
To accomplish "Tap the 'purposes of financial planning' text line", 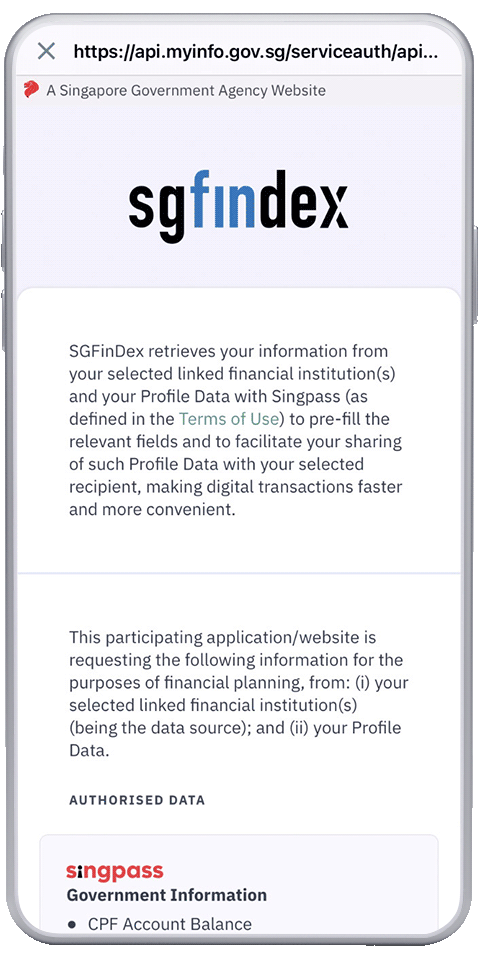I will tap(238, 683).
